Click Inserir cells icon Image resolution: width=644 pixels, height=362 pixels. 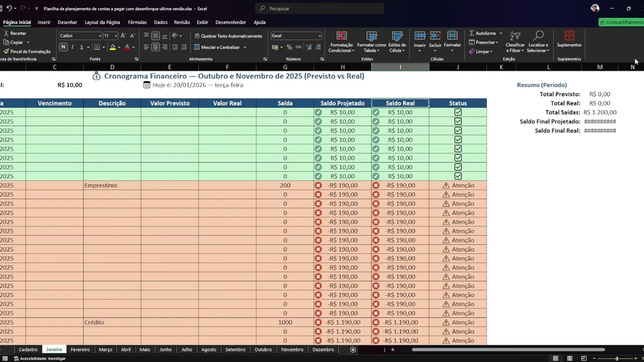tap(420, 36)
